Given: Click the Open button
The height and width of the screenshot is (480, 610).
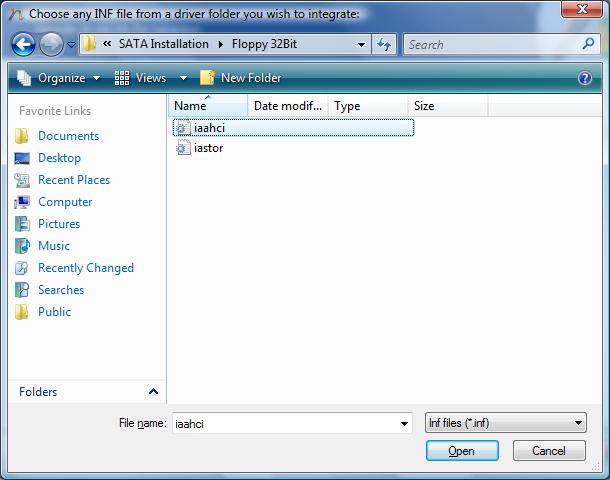Looking at the screenshot, I should pyautogui.click(x=461, y=451).
